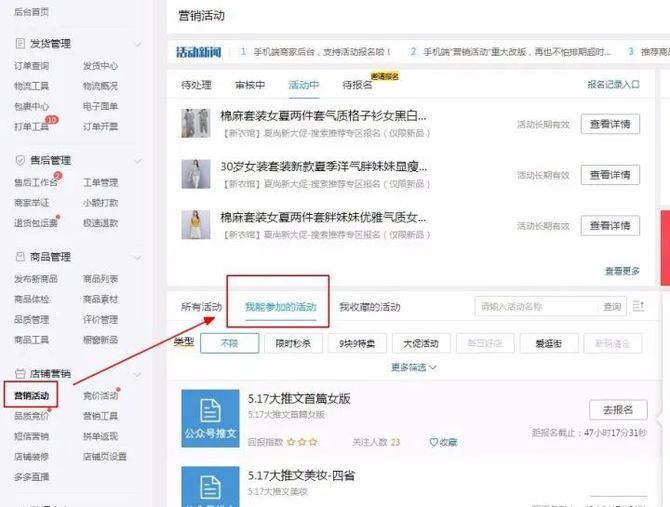The height and width of the screenshot is (507, 670).
Task: Filter by 大促活动 type
Action: pos(421,343)
